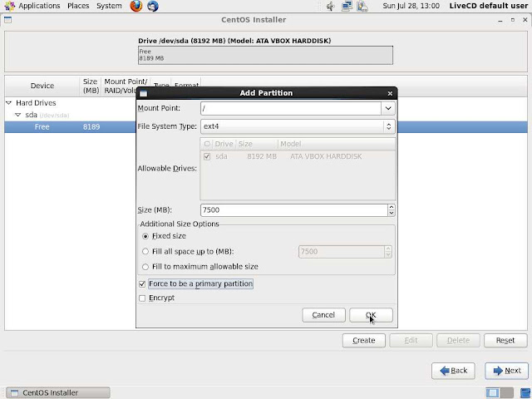
Task: Switch to the second workspace in switcher
Action: (506, 392)
